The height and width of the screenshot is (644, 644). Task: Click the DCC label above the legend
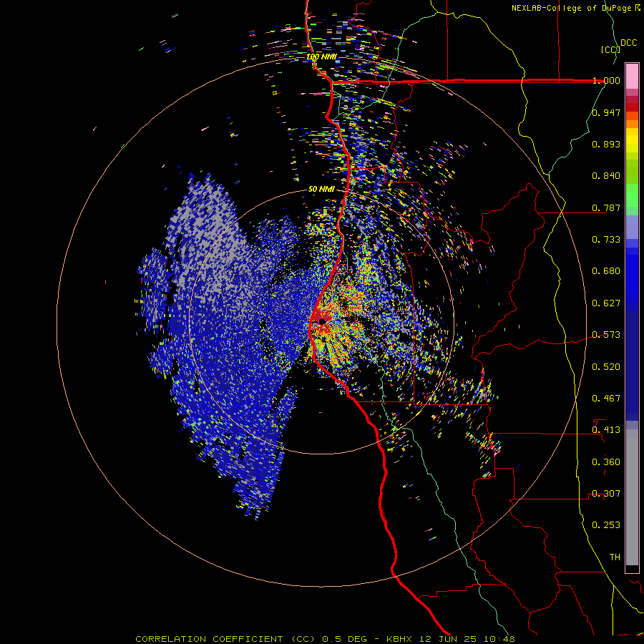pyautogui.click(x=628, y=43)
